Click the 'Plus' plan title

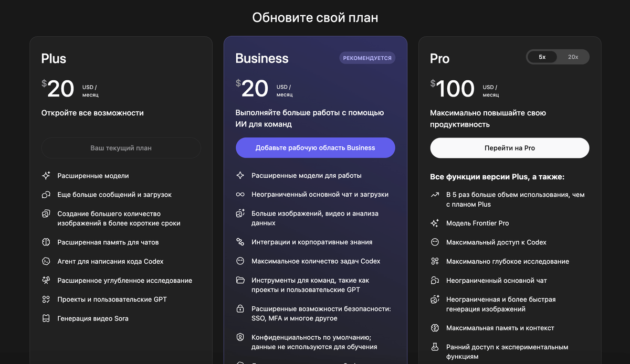[54, 58]
